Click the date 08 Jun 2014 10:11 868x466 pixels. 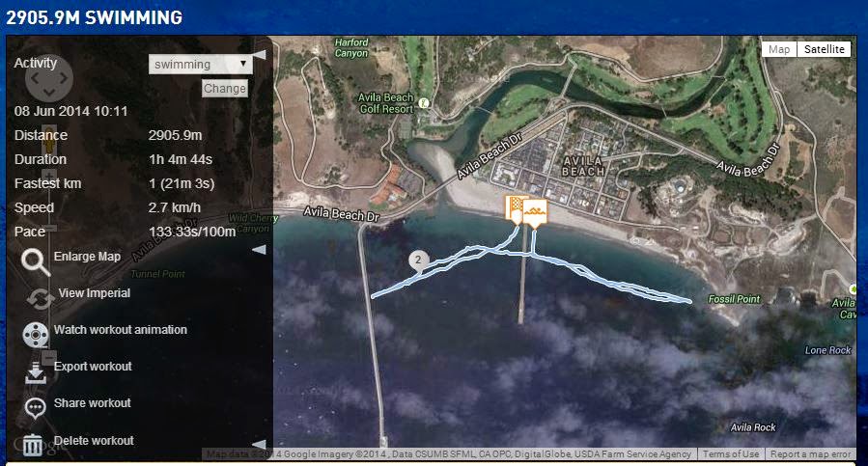point(70,111)
